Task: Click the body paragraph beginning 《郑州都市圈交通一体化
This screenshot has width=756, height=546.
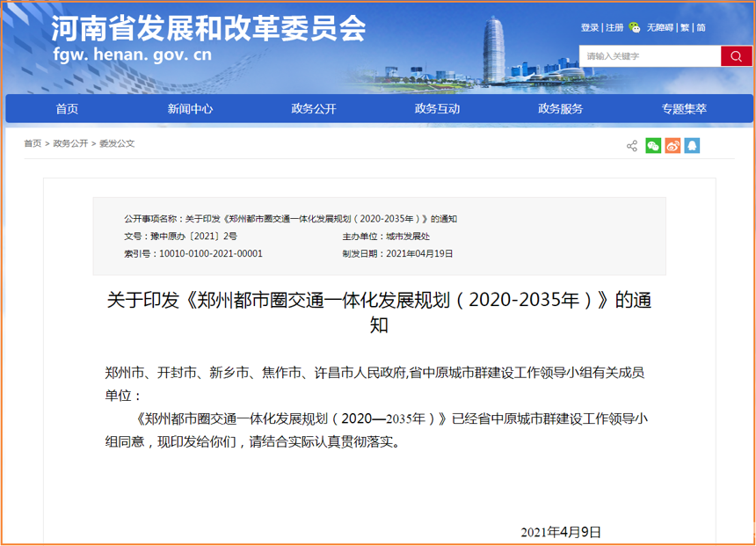Action: [376, 430]
